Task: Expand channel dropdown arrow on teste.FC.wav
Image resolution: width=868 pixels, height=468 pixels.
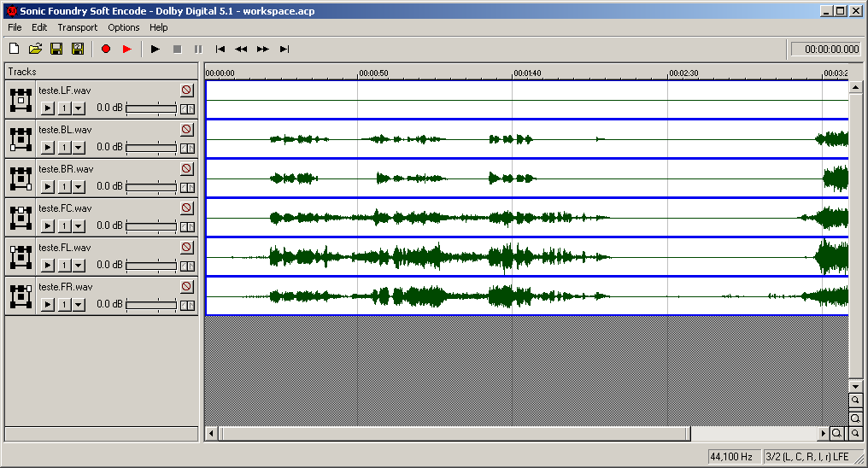Action: (79, 226)
